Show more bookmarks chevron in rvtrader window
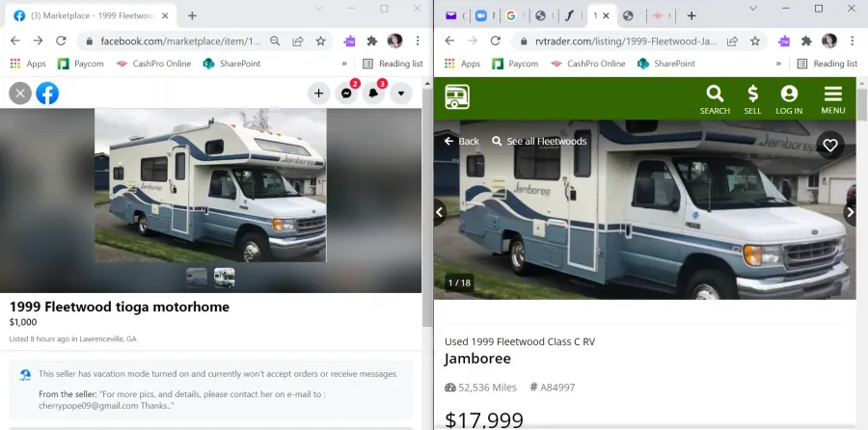This screenshot has width=868, height=430. point(779,64)
